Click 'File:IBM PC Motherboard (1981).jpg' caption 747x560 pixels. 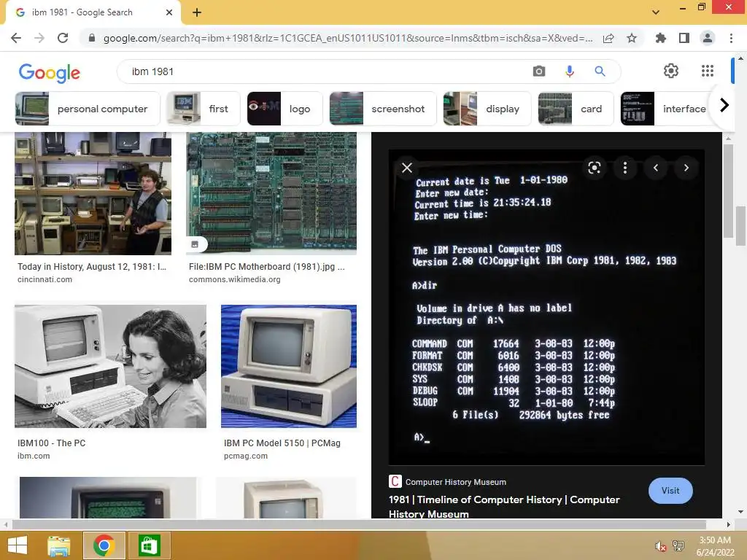pos(267,267)
